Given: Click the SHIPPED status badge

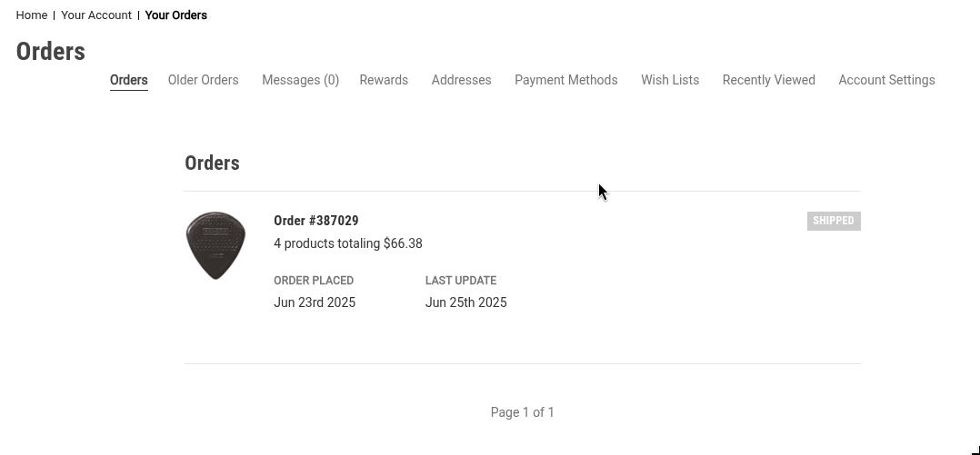Looking at the screenshot, I should pos(834,221).
